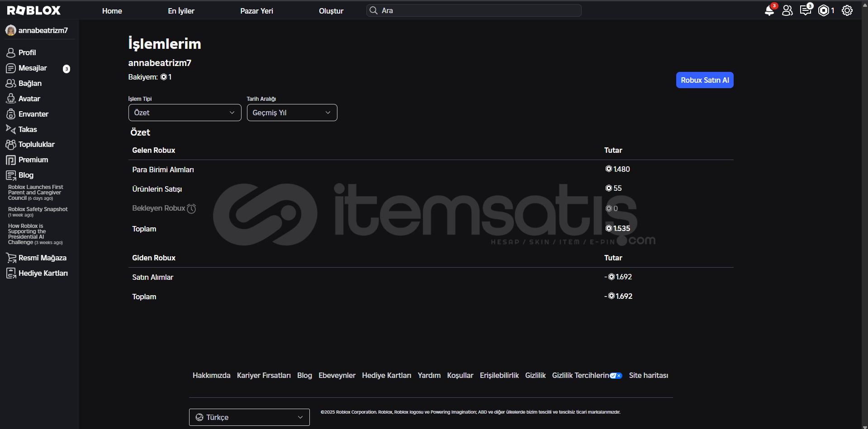Image resolution: width=868 pixels, height=429 pixels.
Task: Open the chat messages icon in header
Action: click(805, 10)
